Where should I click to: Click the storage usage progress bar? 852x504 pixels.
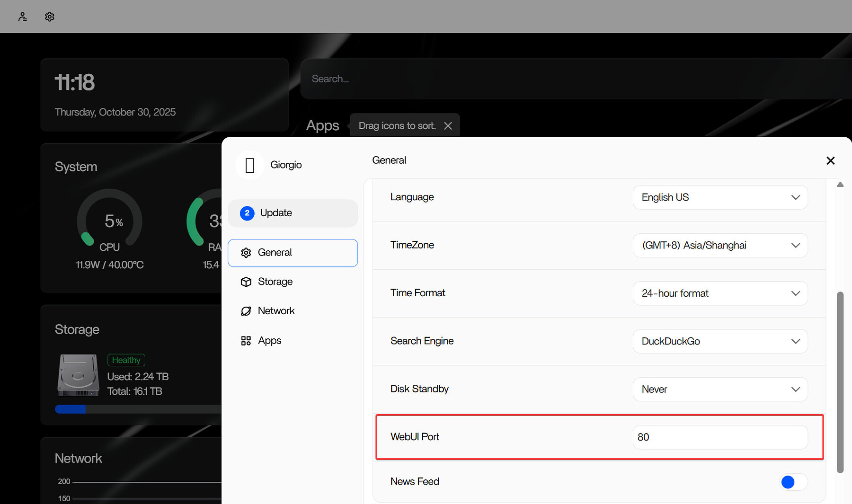point(137,409)
